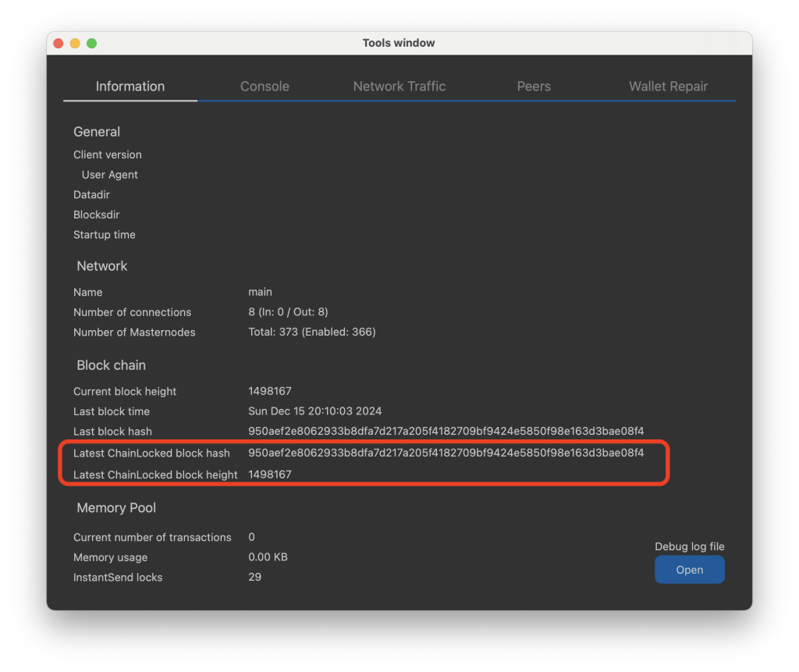Select 'Sun Dec 15 20:10:03 2024' timestamp
799x672 pixels.
pyautogui.click(x=315, y=411)
